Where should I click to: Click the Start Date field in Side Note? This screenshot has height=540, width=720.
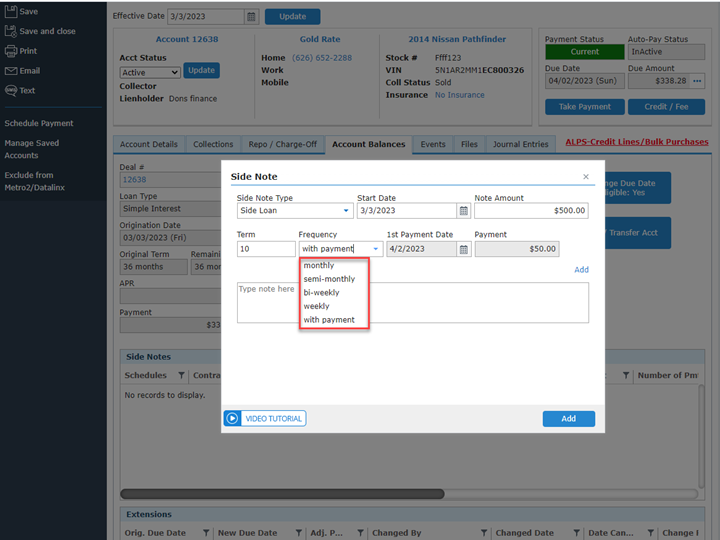point(407,211)
